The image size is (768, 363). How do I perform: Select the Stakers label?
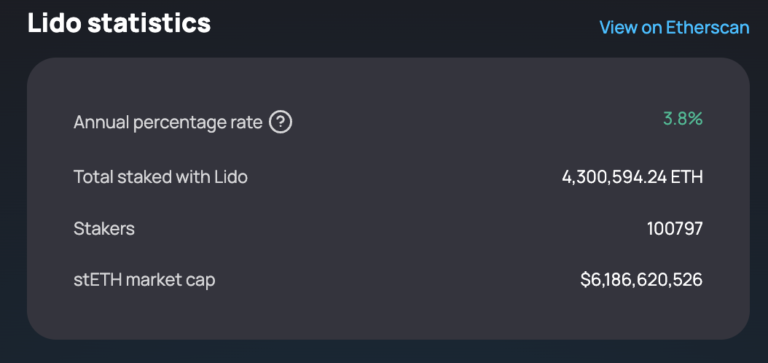104,228
